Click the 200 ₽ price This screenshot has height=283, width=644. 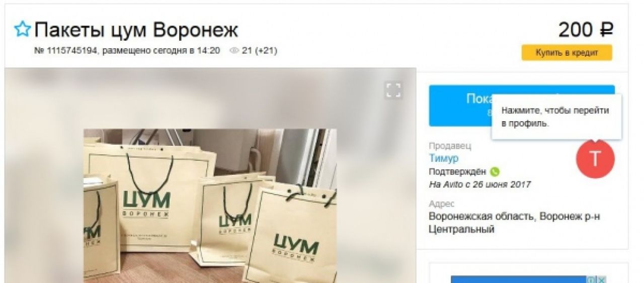tap(586, 30)
